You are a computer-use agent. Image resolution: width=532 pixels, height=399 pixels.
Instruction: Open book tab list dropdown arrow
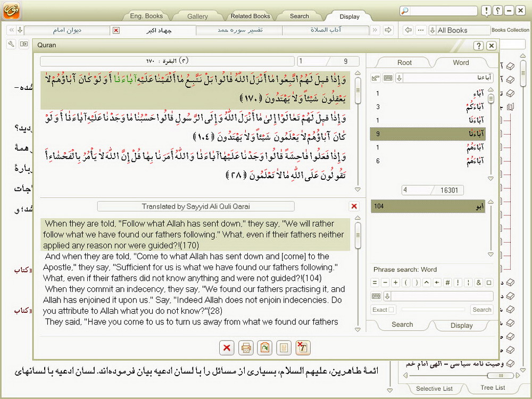pos(20,30)
